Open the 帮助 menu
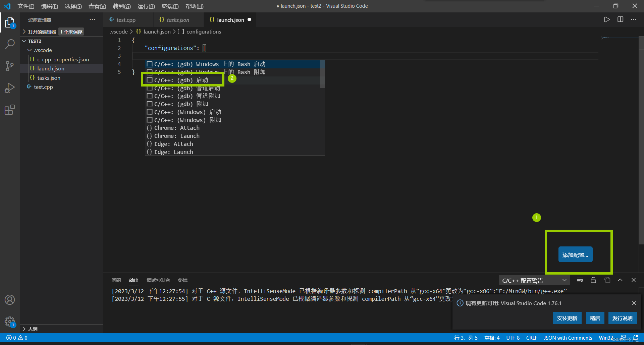 tap(195, 6)
